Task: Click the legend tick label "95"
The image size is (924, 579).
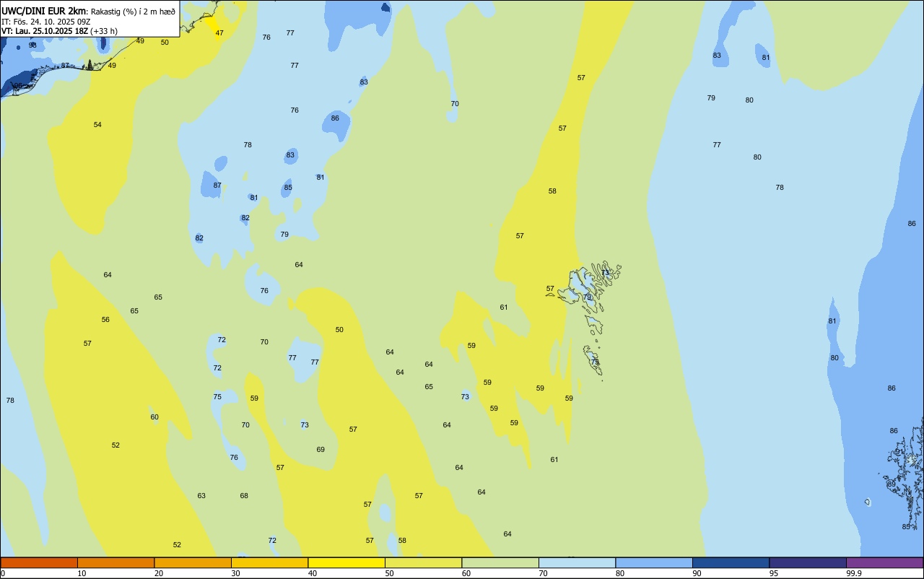Action: point(774,573)
